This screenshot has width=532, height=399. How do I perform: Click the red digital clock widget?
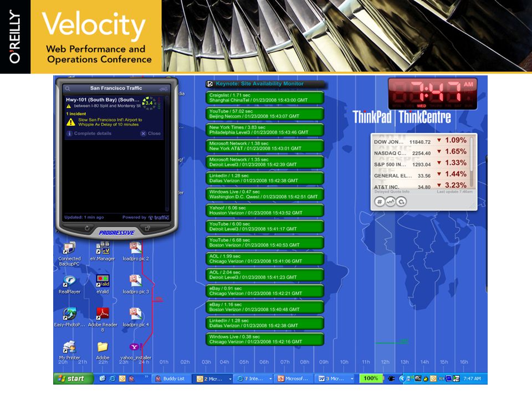click(433, 94)
